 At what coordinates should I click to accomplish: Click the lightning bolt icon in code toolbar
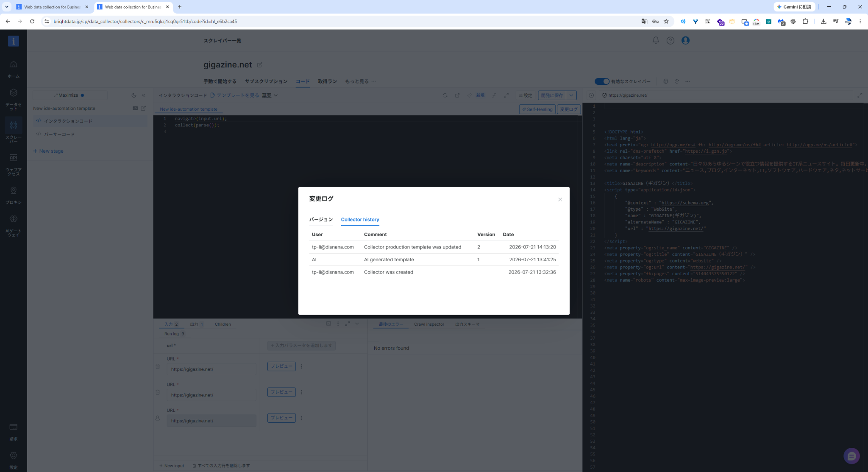pyautogui.click(x=494, y=95)
